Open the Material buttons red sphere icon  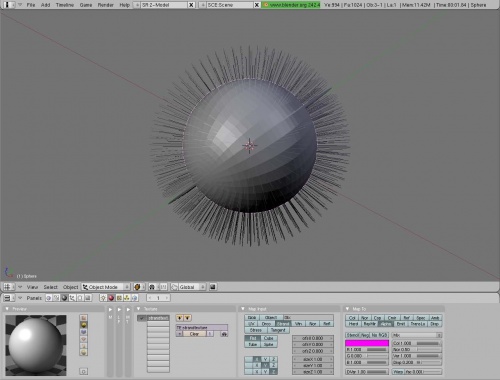pos(111,298)
